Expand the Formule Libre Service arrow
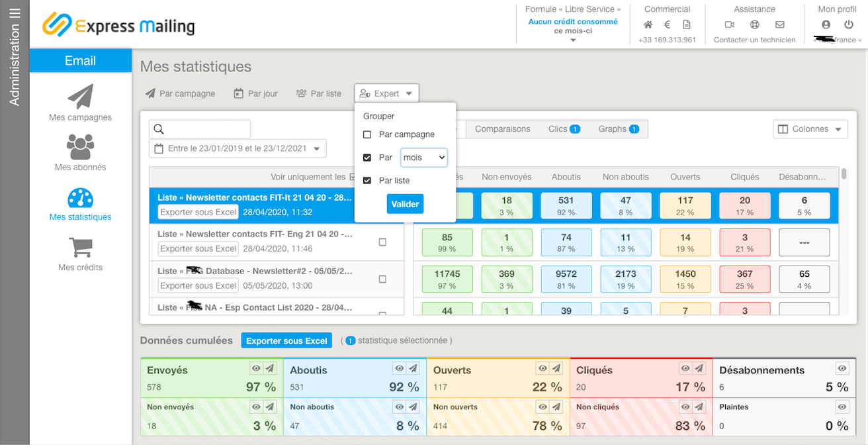 pos(573,40)
